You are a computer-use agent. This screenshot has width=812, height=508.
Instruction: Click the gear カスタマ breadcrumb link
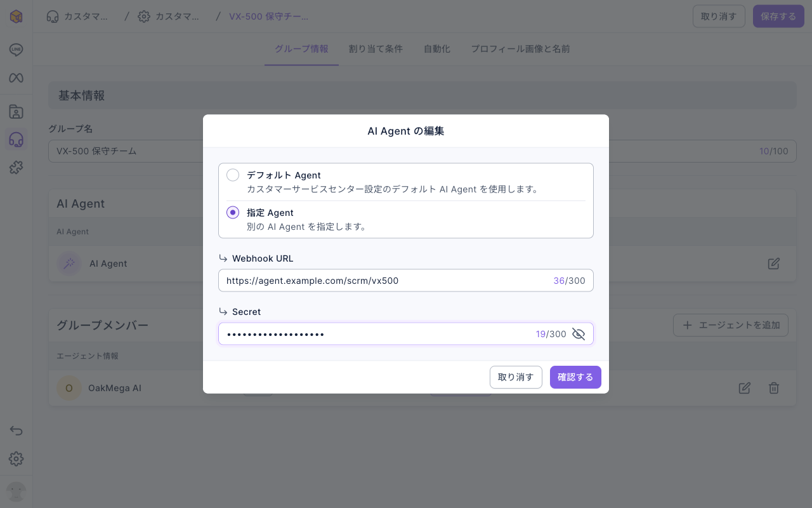coord(169,17)
